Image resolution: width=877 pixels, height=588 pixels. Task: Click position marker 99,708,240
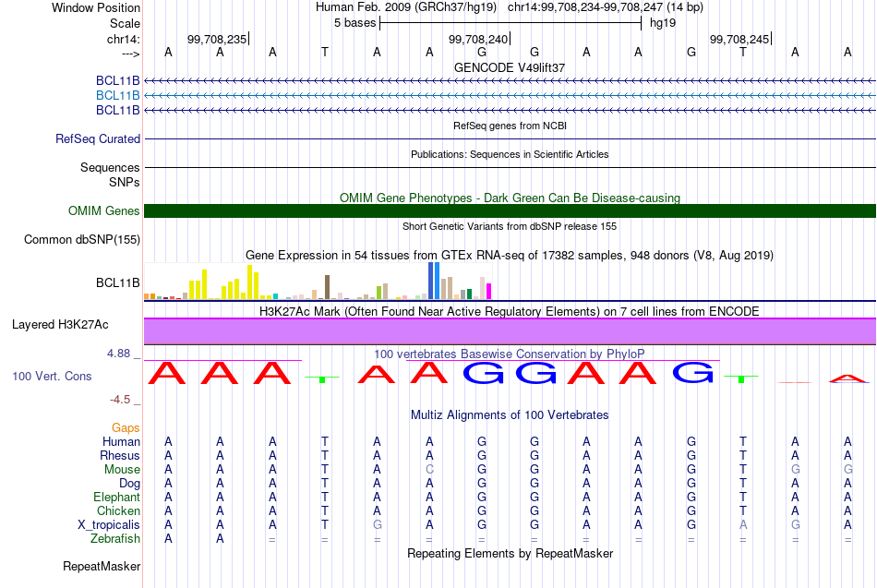pos(479,39)
